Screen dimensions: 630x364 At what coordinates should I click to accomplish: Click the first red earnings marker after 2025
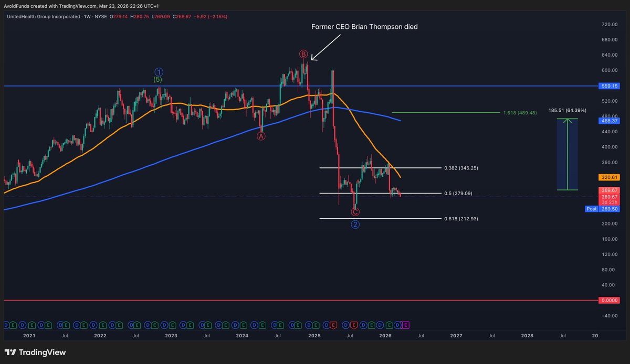334,325
